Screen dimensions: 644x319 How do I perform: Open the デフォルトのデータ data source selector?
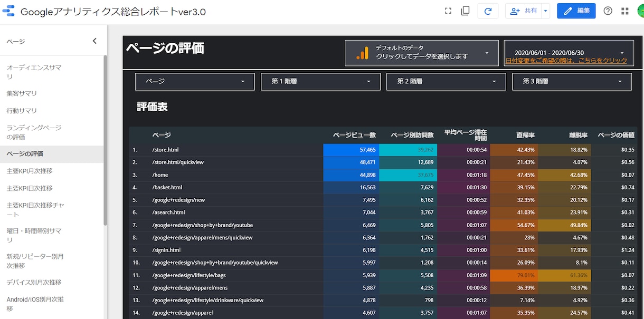(x=422, y=53)
